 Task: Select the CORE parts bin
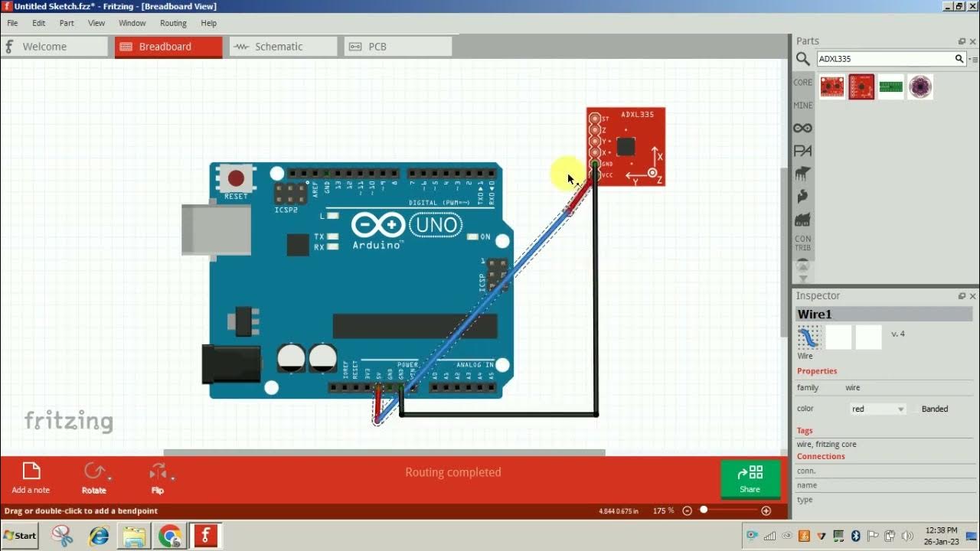(x=802, y=83)
